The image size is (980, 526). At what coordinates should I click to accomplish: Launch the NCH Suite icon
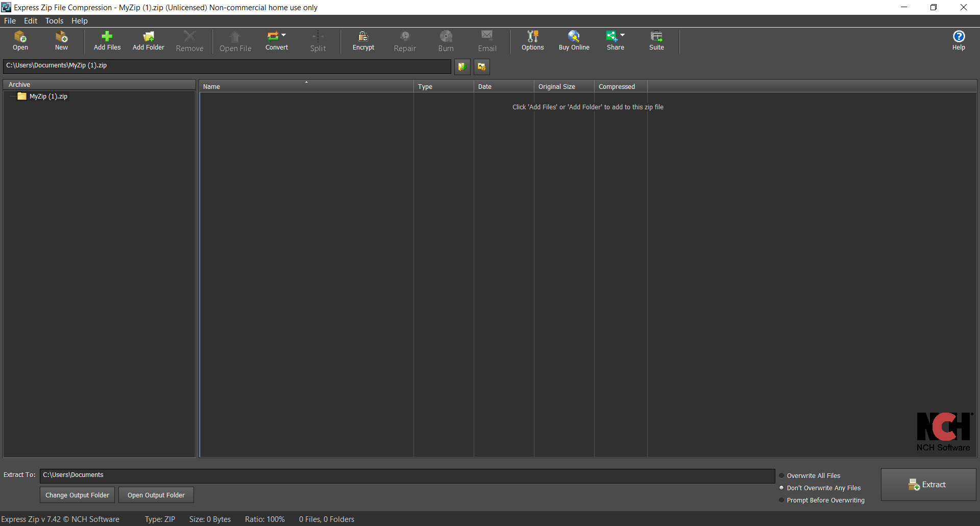pos(656,41)
